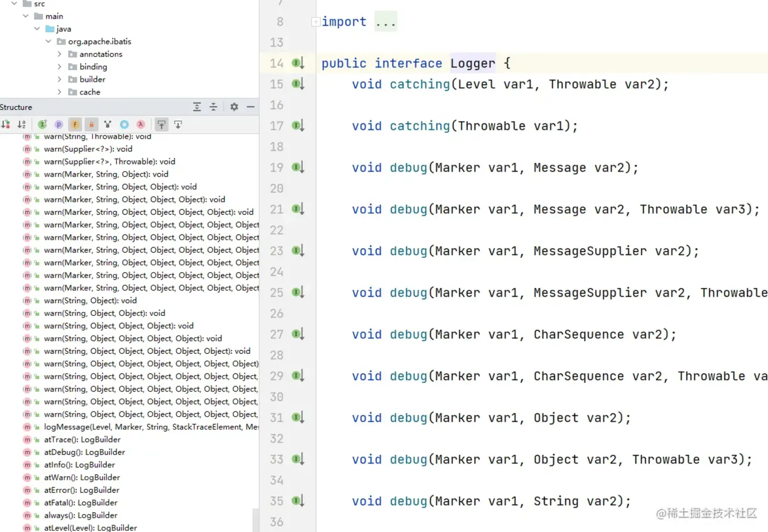Toggle Autoscroll to Source icon

tap(161, 124)
